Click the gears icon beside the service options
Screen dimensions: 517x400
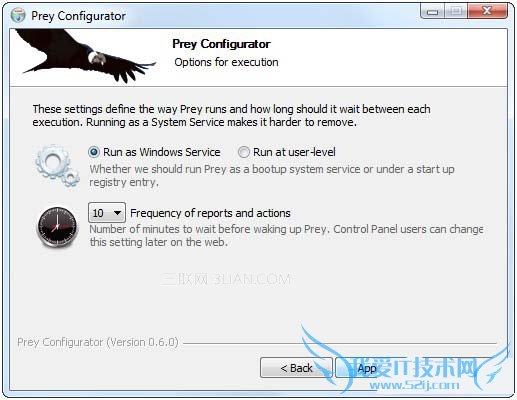click(57, 166)
